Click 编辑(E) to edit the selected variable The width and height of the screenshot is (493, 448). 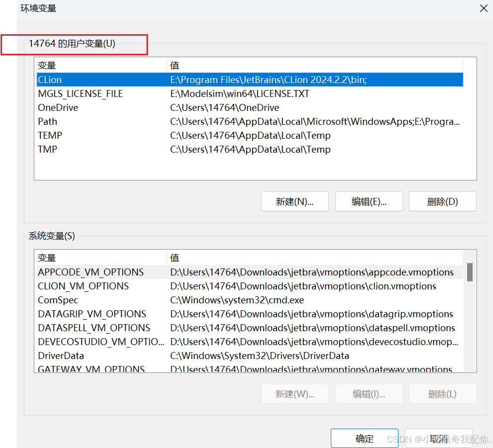(369, 201)
